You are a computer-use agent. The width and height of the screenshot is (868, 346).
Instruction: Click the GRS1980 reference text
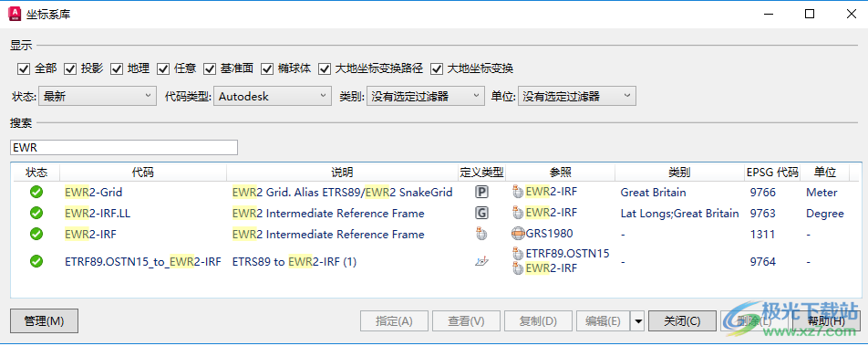[x=549, y=234]
